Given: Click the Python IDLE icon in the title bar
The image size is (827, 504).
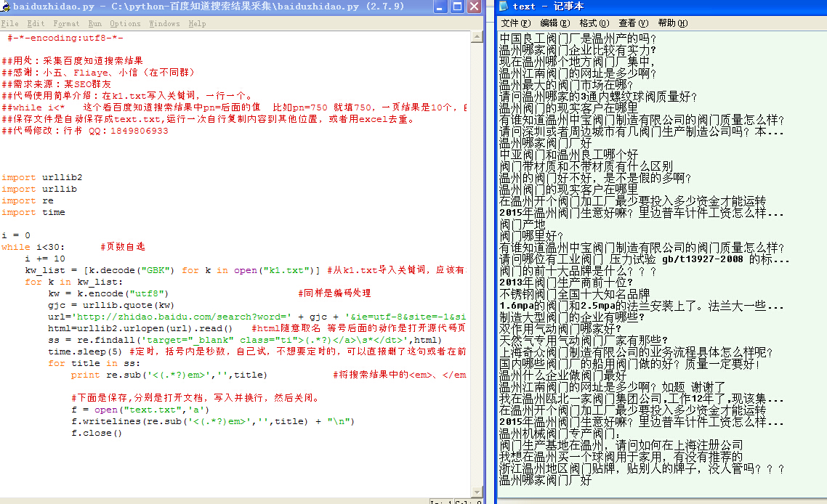Looking at the screenshot, I should point(7,7).
